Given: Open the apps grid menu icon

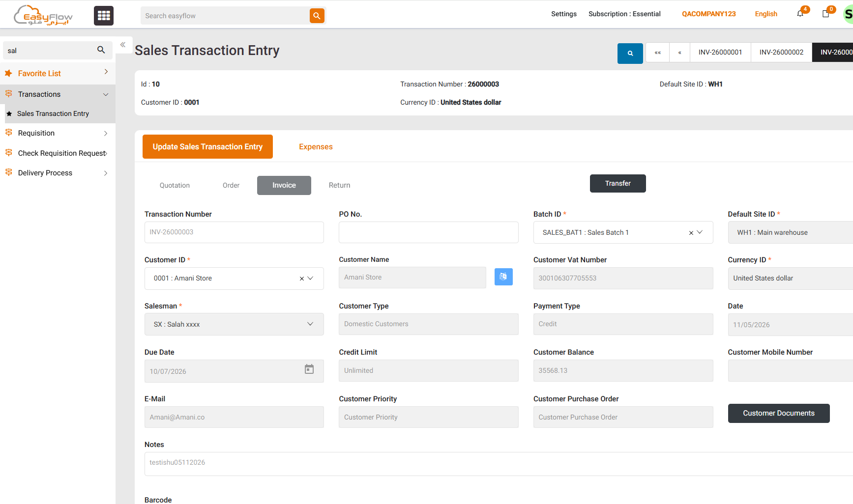Looking at the screenshot, I should [104, 16].
